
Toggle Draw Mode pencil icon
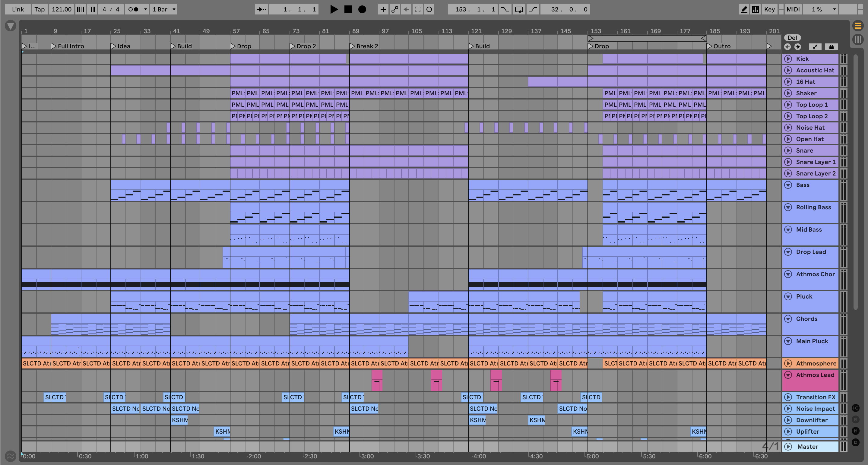click(x=744, y=9)
